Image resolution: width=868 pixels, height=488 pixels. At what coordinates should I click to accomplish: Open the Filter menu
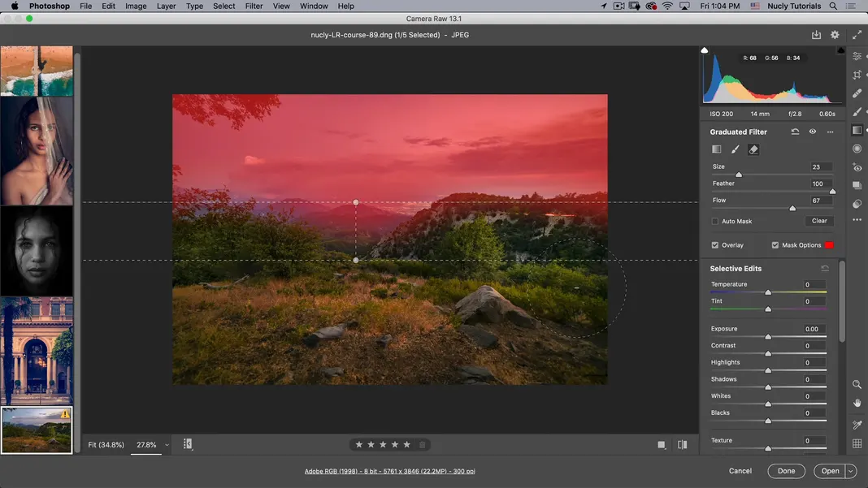pos(254,6)
